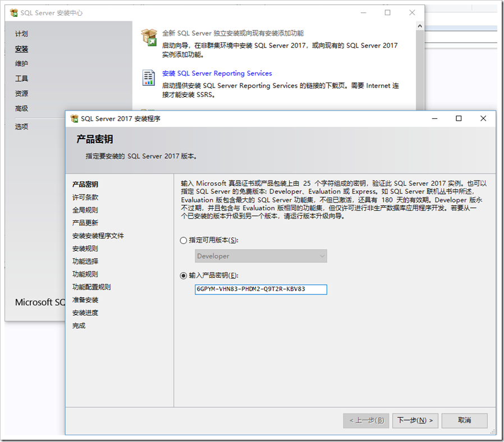504x442 pixels.
Task: Click 功能选择 step in setup list
Action: pyautogui.click(x=85, y=261)
